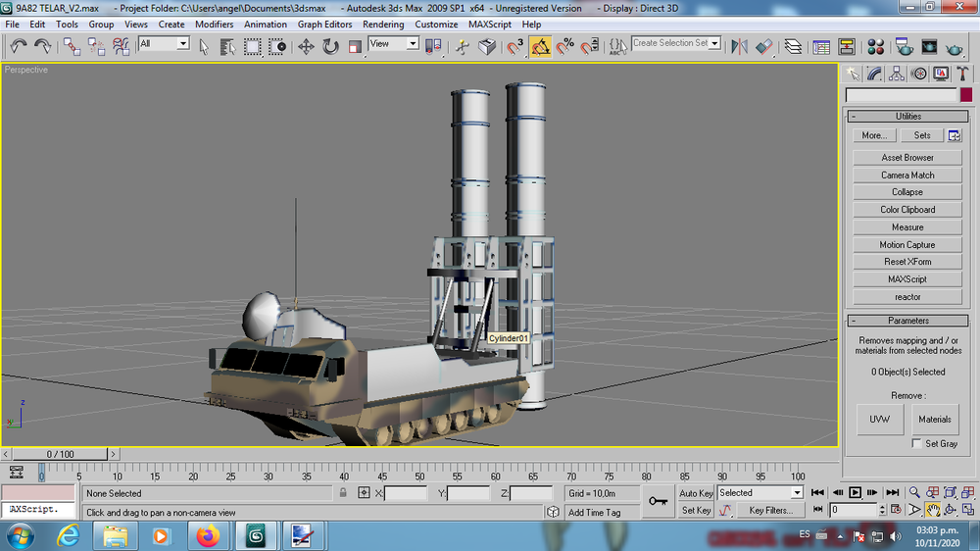Launch the Reset XForm utility
Viewport: 980px width, 551px height.
click(907, 262)
